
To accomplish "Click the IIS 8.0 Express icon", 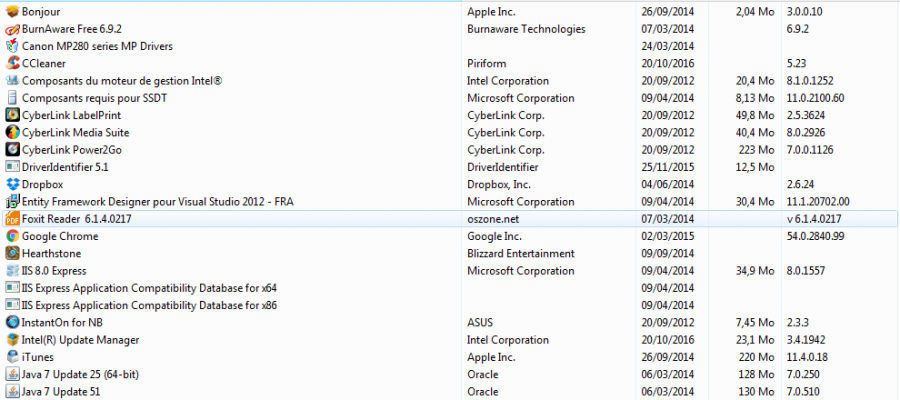I will coord(11,270).
